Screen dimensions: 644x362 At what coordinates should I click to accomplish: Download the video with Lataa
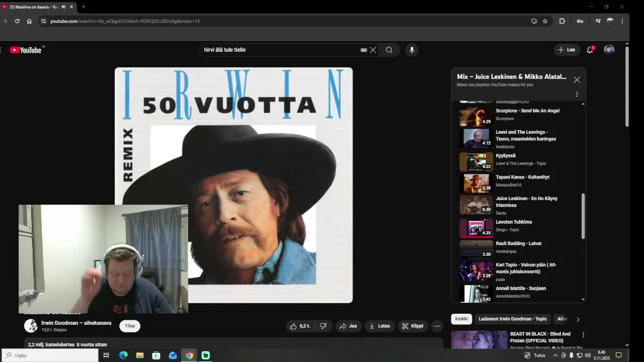(x=379, y=326)
